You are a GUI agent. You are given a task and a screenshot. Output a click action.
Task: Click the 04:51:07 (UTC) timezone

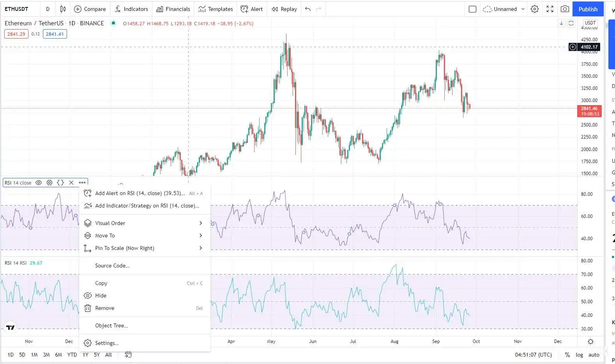534,355
